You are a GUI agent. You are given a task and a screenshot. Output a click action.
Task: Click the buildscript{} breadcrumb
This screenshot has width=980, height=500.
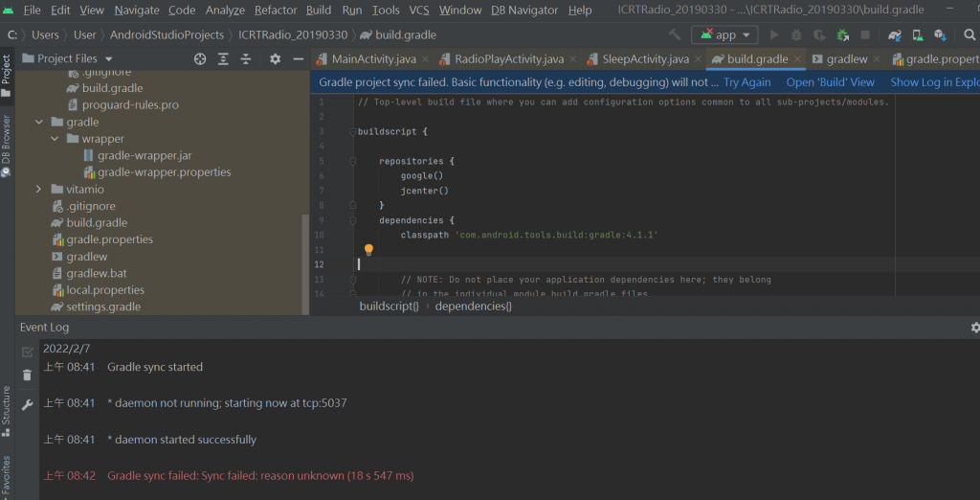(x=389, y=306)
